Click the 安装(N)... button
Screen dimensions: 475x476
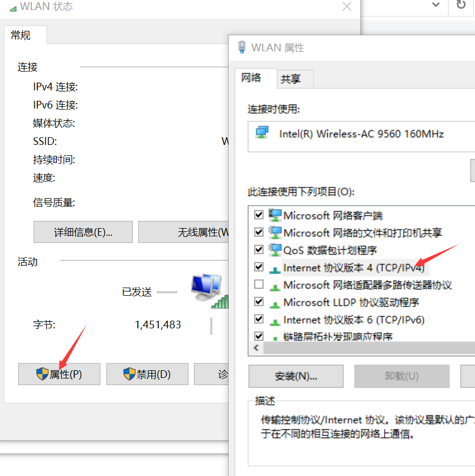tap(296, 376)
